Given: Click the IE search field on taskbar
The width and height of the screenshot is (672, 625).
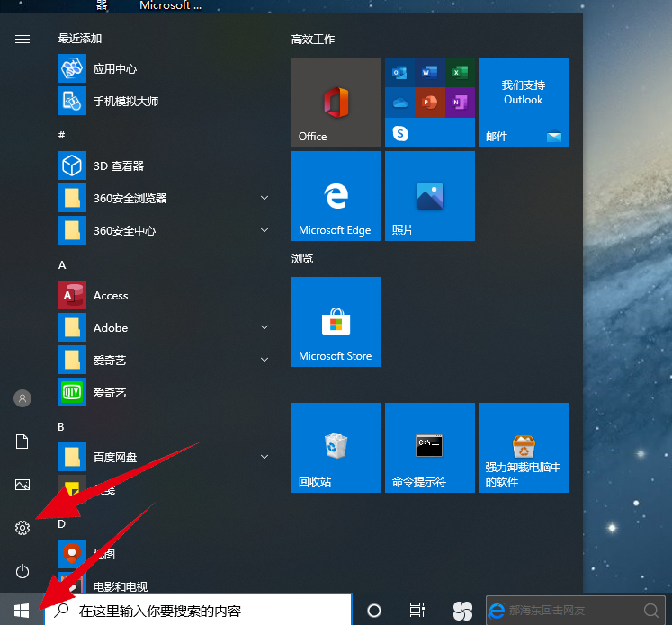Looking at the screenshot, I should (x=576, y=610).
